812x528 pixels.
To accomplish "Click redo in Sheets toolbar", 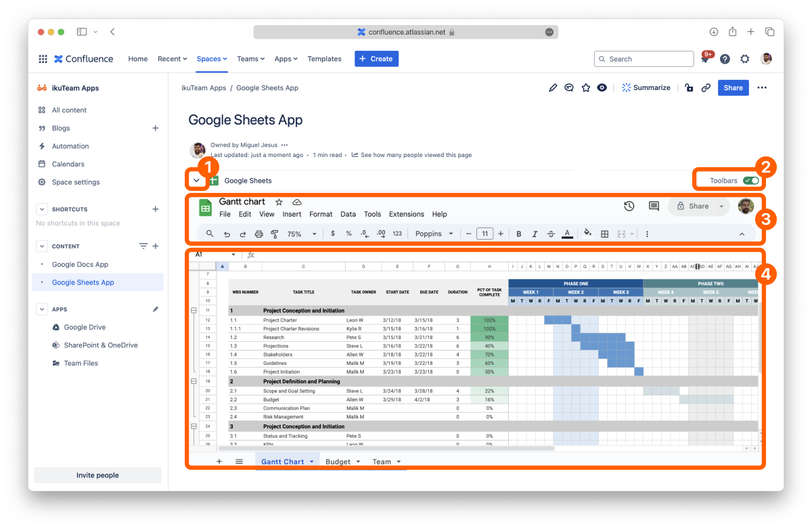I will 243,234.
